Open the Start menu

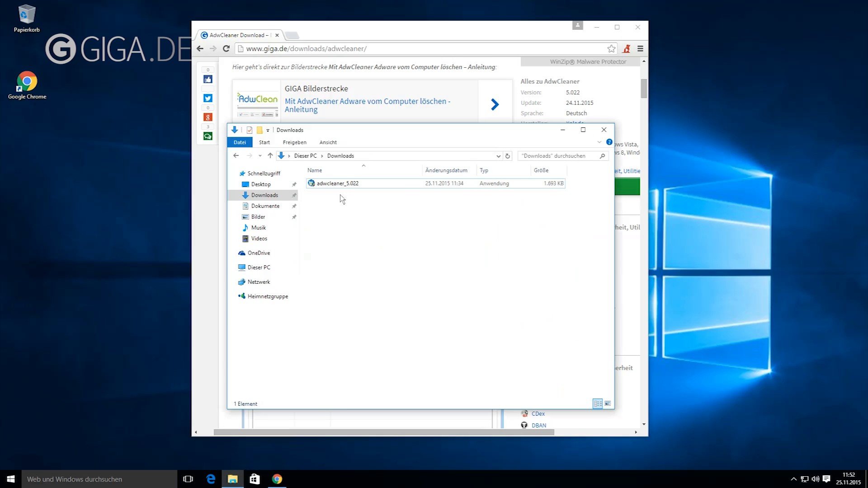pos(11,479)
